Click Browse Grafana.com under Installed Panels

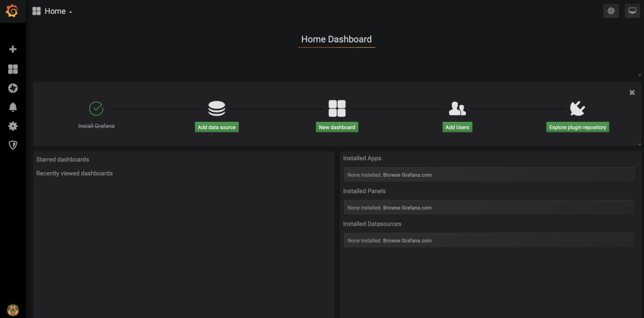tap(407, 207)
